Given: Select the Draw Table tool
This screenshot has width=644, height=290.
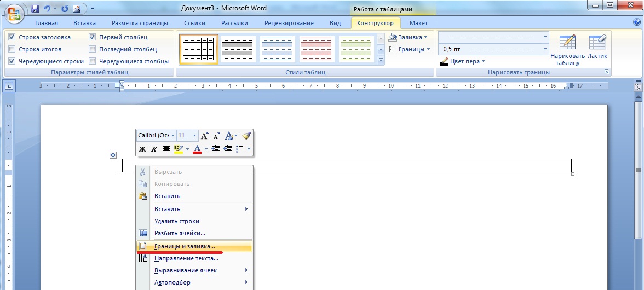Looking at the screenshot, I should [x=567, y=50].
